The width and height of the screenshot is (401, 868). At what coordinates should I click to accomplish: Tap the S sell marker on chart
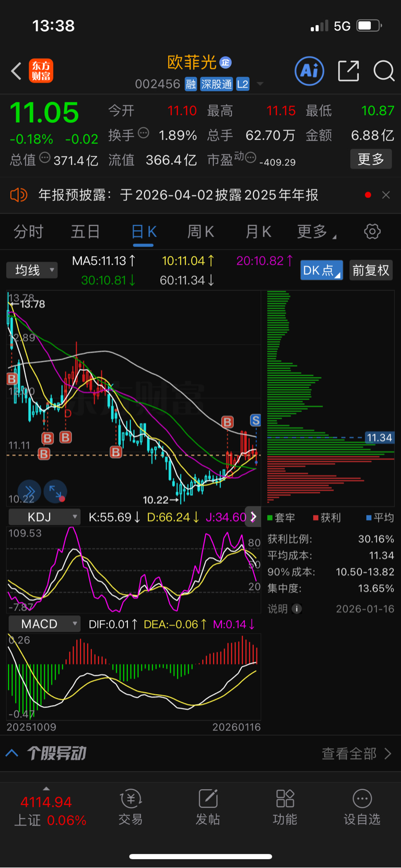(x=255, y=420)
